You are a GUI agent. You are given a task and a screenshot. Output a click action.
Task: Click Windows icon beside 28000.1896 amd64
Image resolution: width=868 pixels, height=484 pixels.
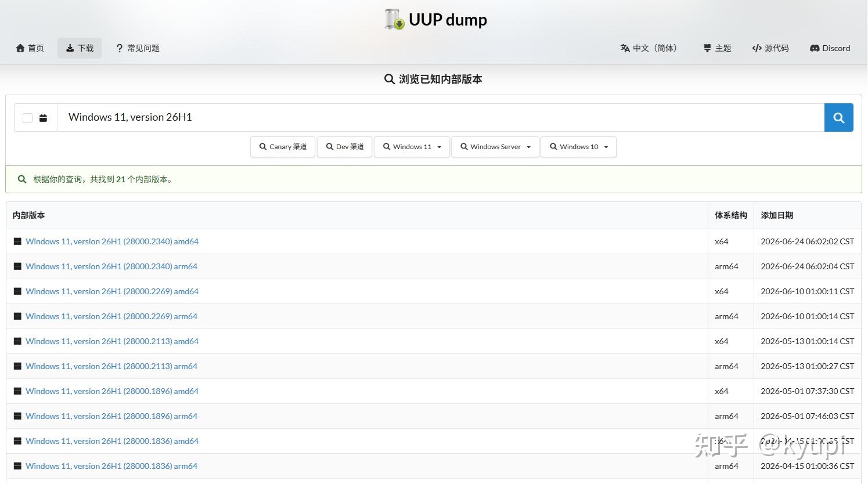pos(17,391)
